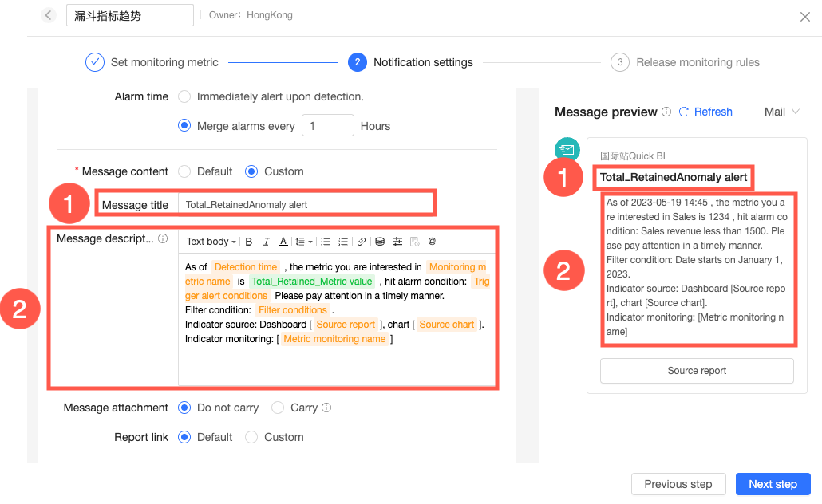Proceed to Next step
Viewport: 822px width, 504px height.
pos(773,484)
